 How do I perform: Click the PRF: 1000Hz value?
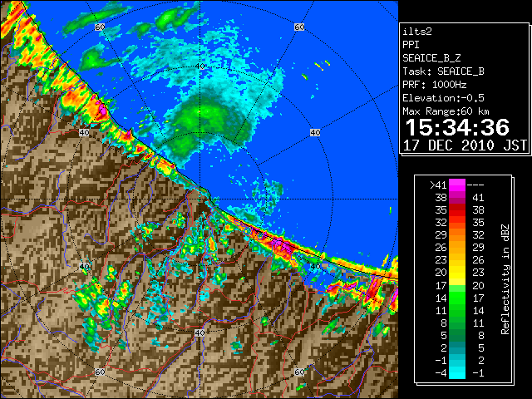(x=434, y=85)
